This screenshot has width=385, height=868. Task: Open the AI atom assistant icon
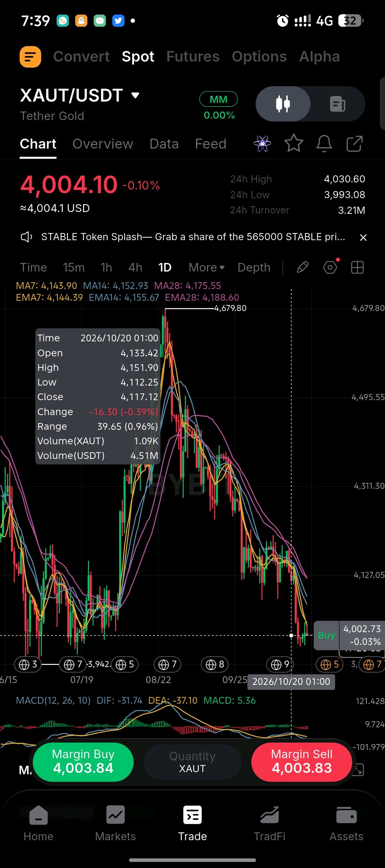[x=262, y=144]
